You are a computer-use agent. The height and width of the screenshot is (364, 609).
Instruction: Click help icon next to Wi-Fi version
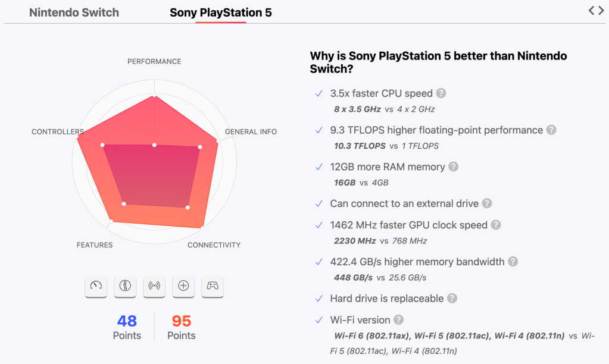[399, 320]
